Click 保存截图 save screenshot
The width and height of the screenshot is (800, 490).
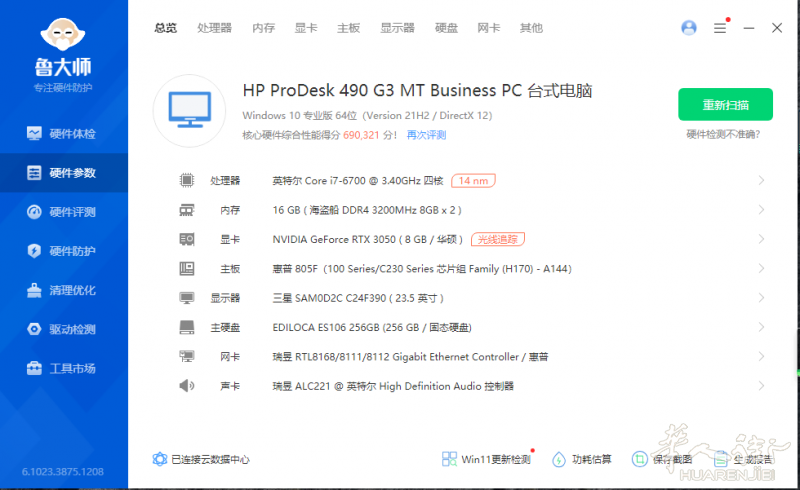[x=662, y=459]
